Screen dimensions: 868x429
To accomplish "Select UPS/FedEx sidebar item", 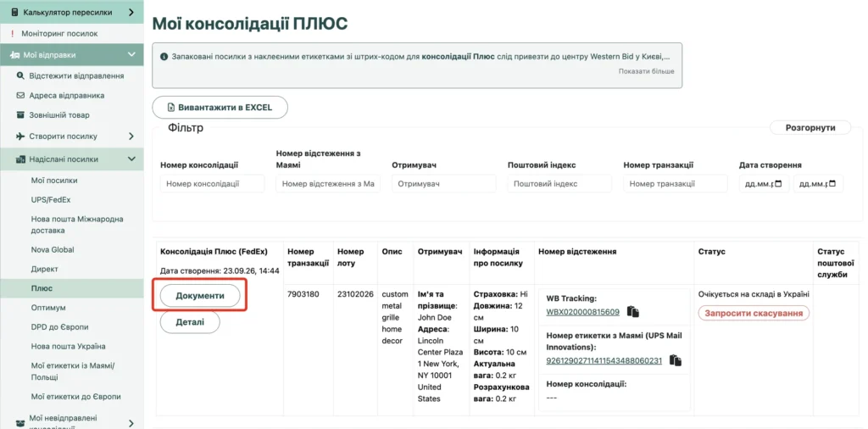I will click(x=51, y=200).
